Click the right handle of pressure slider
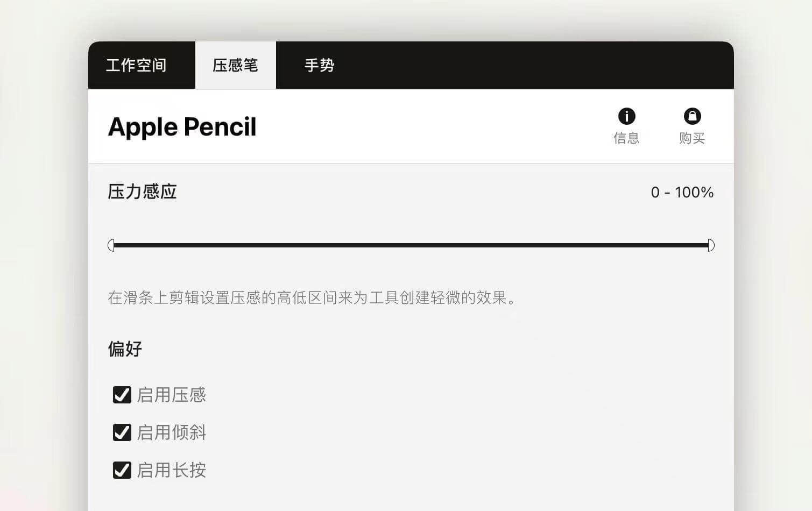 711,245
